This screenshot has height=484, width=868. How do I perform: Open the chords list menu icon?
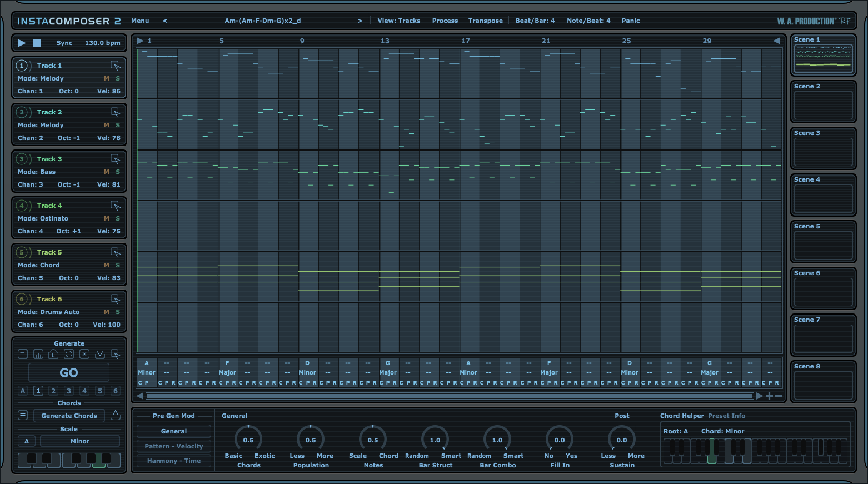pyautogui.click(x=23, y=415)
